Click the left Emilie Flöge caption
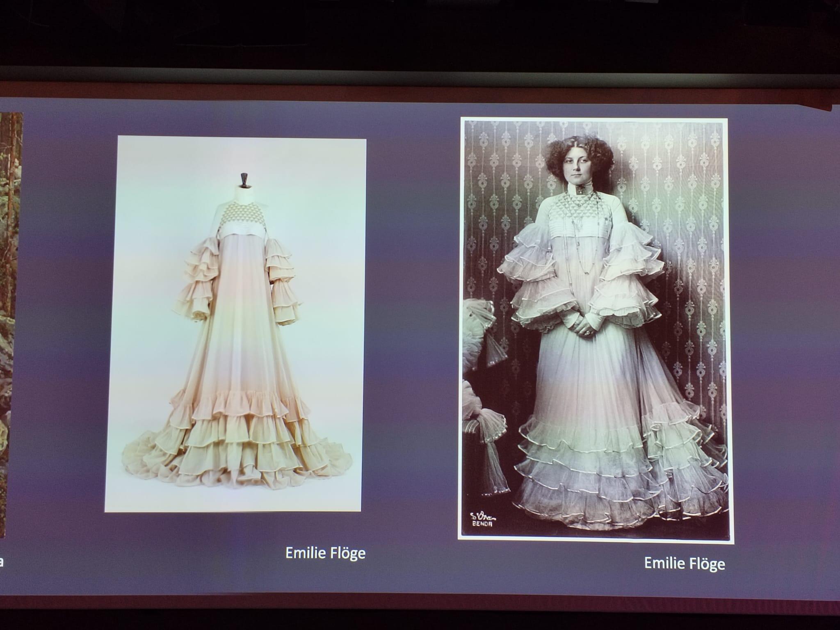This screenshot has width=840, height=630. tap(325, 553)
